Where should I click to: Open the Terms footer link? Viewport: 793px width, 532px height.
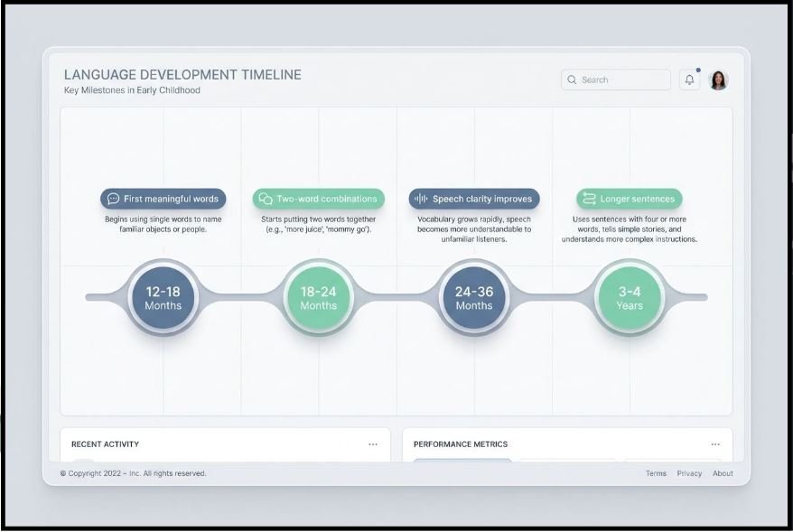pos(656,473)
